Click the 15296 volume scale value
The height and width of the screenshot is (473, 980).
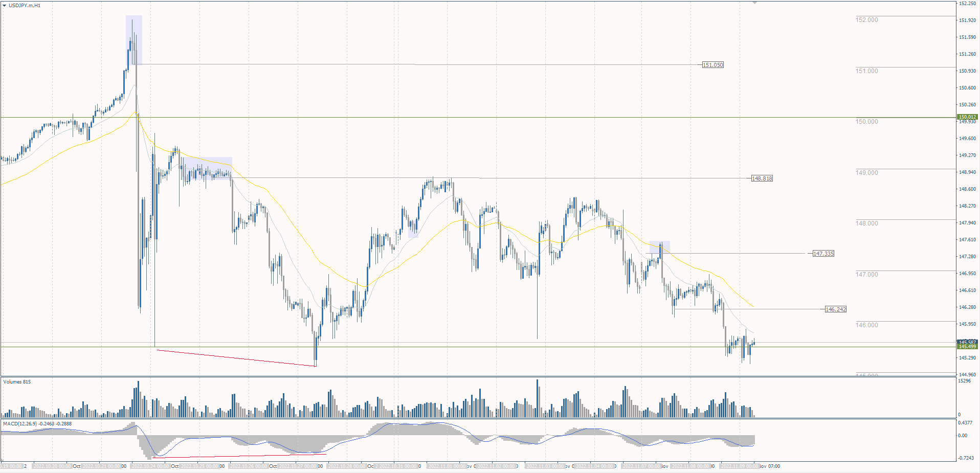click(x=965, y=381)
